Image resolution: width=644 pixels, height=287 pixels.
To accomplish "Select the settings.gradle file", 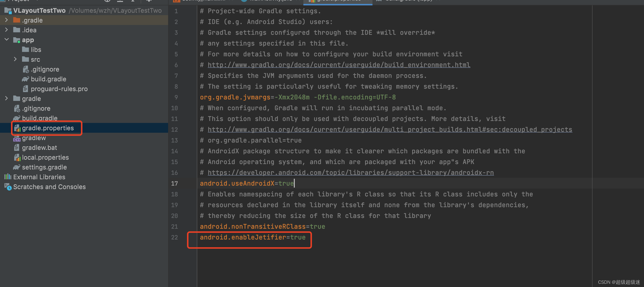I will 44,167.
